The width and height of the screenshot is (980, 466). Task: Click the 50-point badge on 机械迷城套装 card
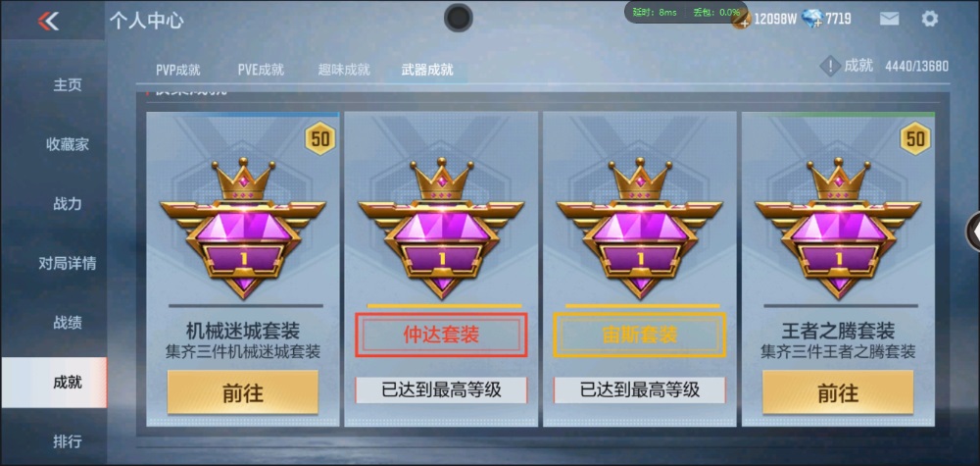coord(320,138)
